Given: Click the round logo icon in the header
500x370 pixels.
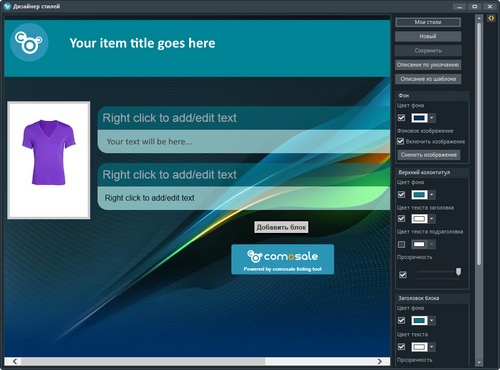Looking at the screenshot, I should (29, 42).
